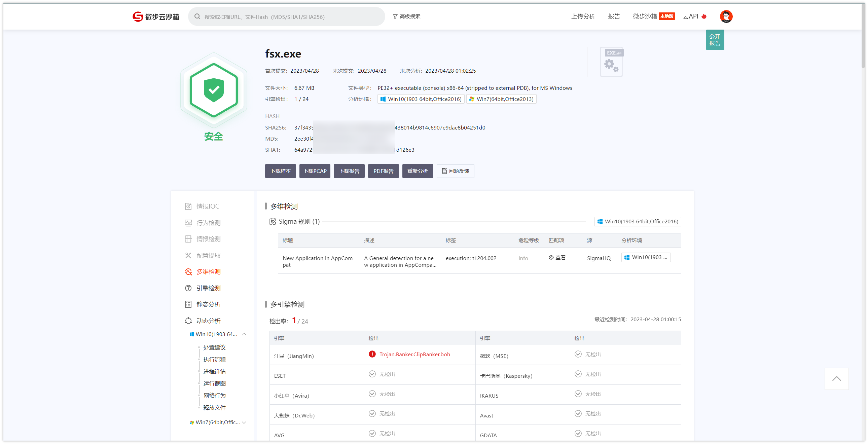Click the 公开报告 green tag
The image size is (868, 444).
[715, 40]
